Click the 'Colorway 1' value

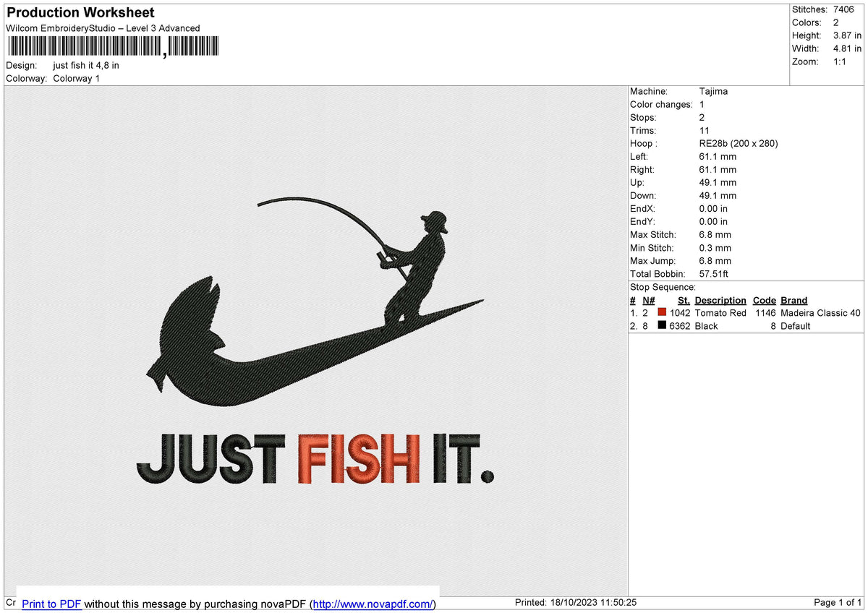[77, 78]
